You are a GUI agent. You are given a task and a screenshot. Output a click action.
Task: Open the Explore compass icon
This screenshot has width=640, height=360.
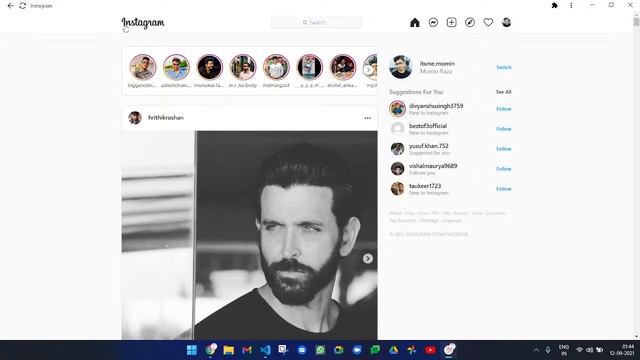pyautogui.click(x=470, y=22)
